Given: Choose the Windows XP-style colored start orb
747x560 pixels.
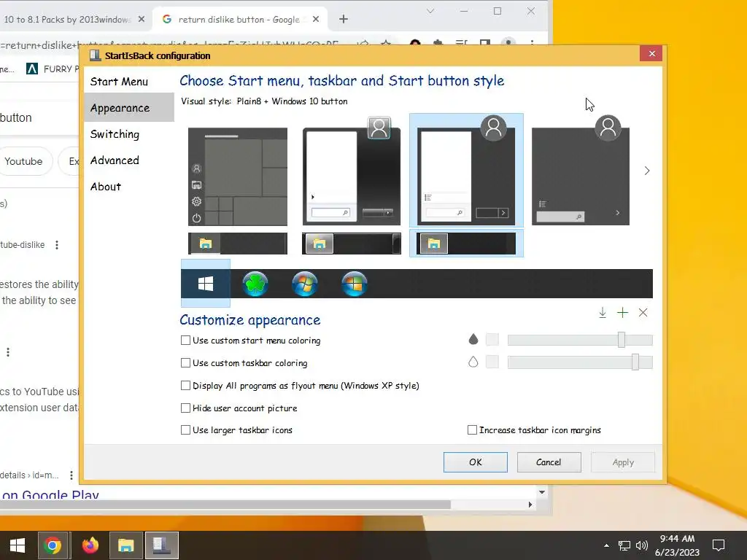Looking at the screenshot, I should (355, 284).
